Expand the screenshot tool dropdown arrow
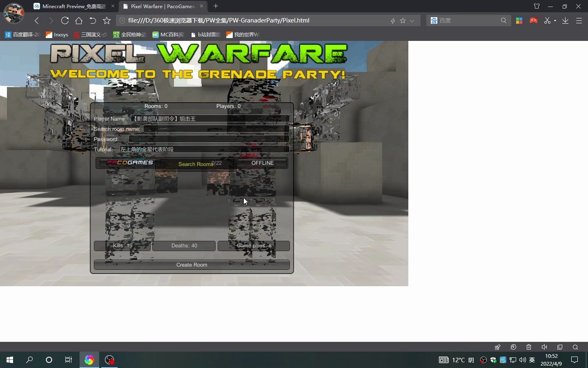 pos(555,21)
